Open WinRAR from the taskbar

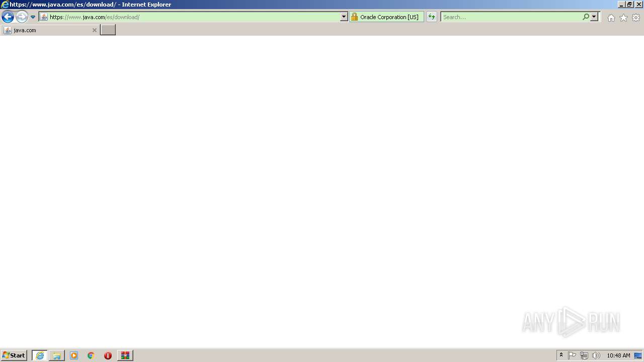(x=125, y=355)
